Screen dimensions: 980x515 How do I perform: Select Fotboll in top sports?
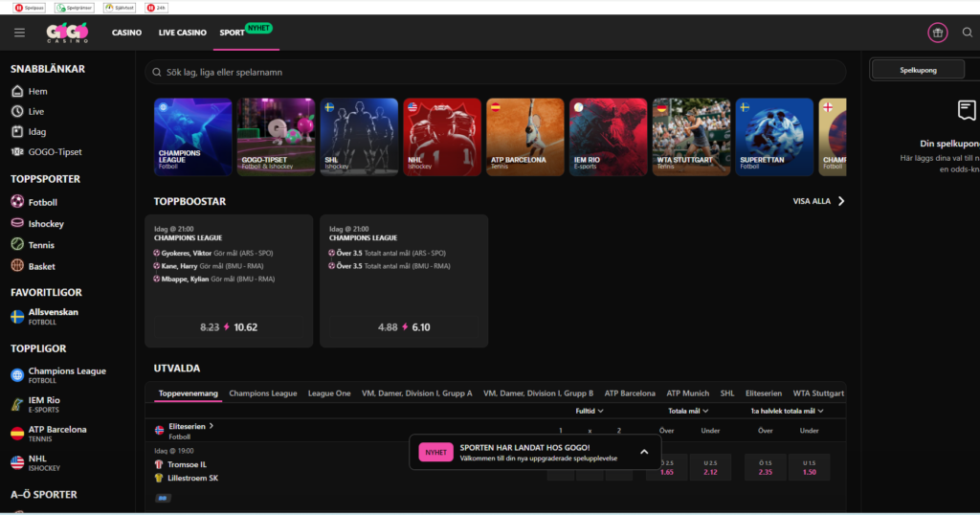coord(34,202)
